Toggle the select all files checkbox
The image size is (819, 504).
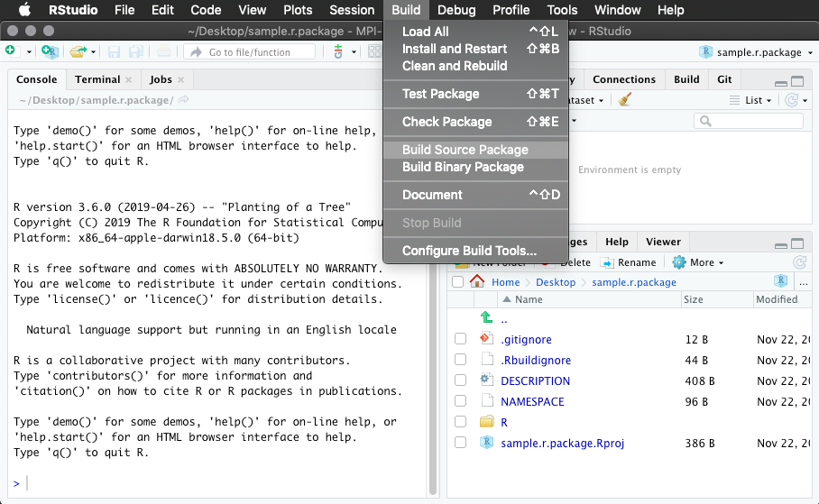(x=457, y=282)
